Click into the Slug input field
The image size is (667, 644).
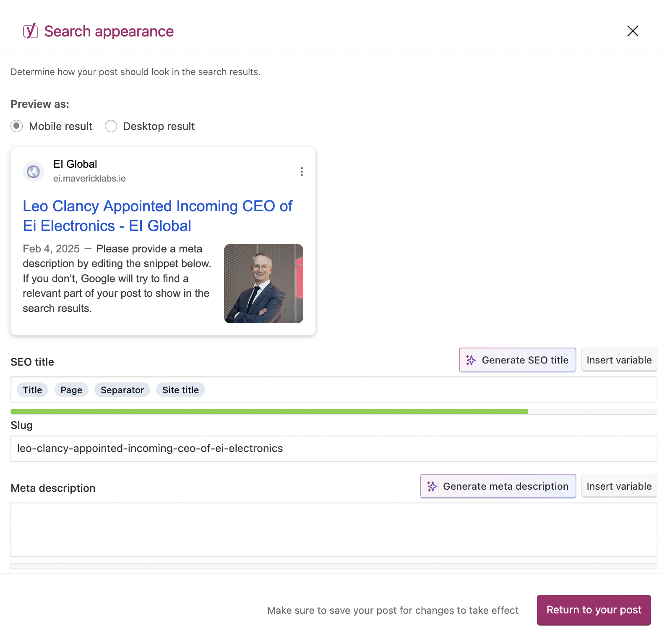333,448
